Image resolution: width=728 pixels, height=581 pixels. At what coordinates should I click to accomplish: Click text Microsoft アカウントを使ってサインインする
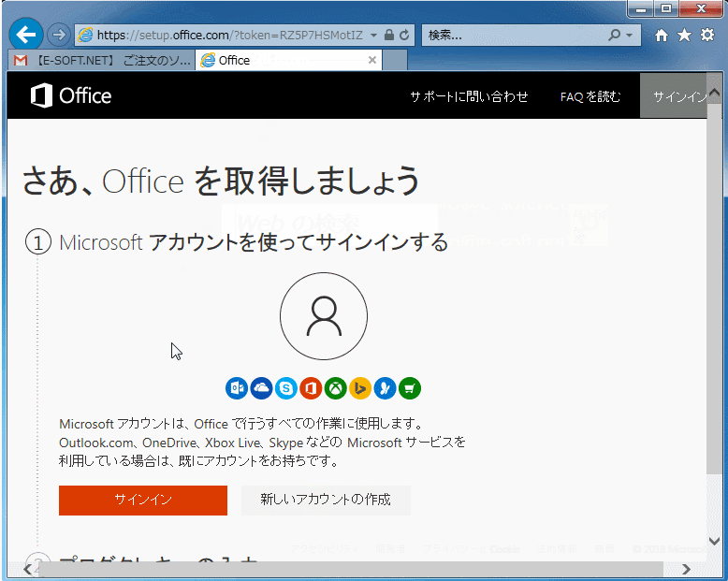click(x=254, y=242)
